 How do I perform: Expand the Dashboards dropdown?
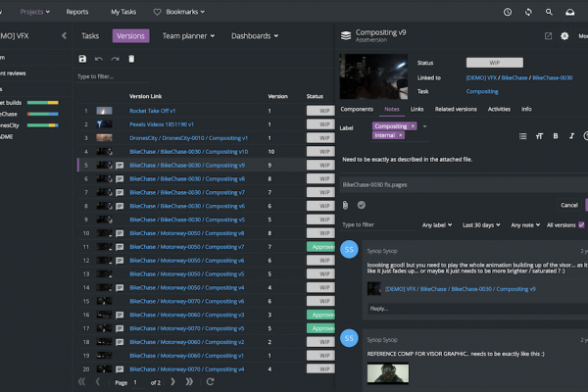255,36
